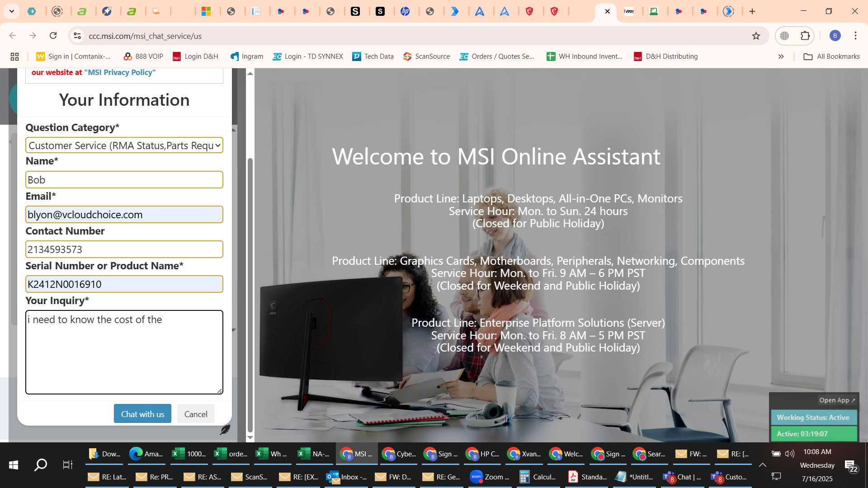Open Chrome profile B avatar
This screenshot has width=868, height=488.
[x=835, y=36]
